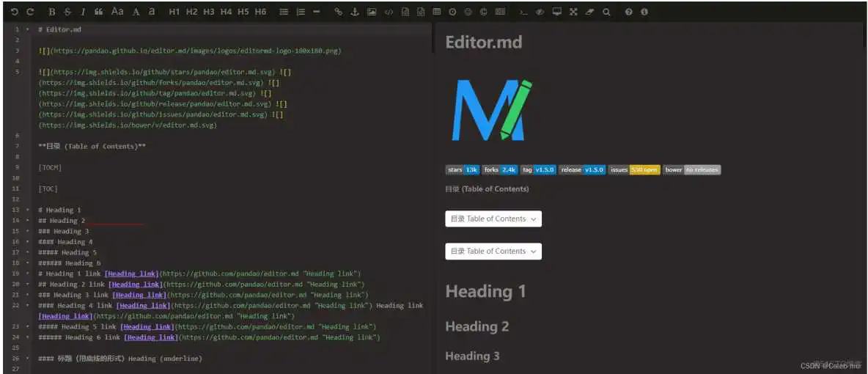
Task: Toggle the preview pane with the eye icon
Action: click(x=540, y=12)
